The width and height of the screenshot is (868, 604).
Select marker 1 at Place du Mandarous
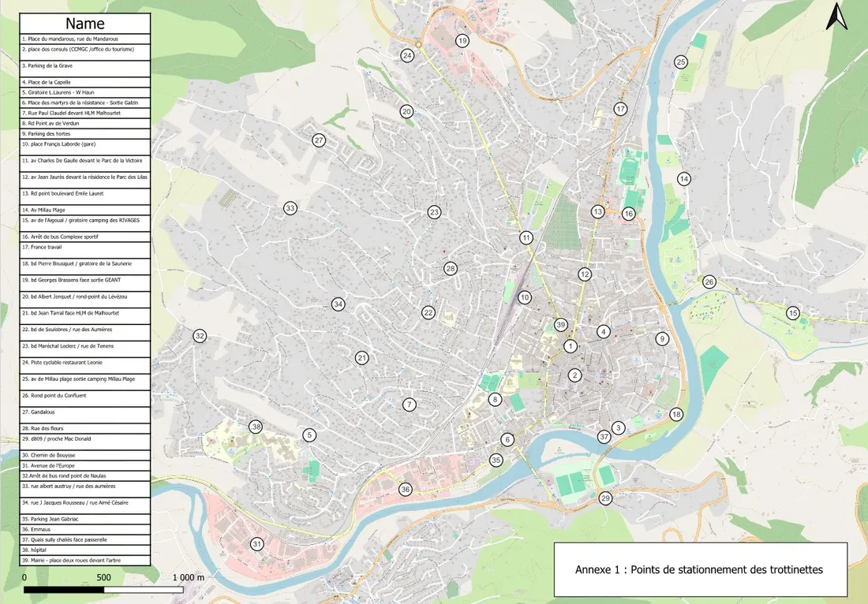[x=571, y=346]
